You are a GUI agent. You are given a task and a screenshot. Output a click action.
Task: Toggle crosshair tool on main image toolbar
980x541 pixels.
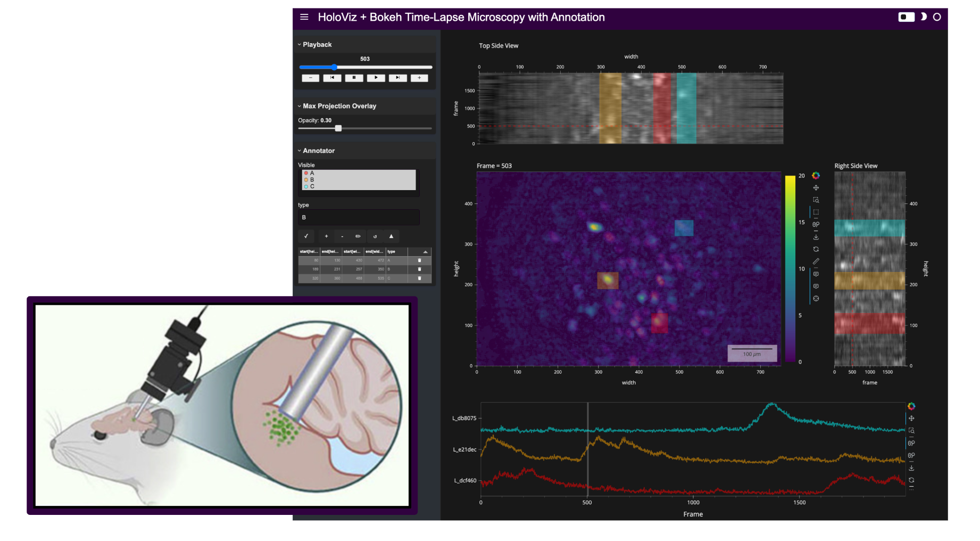[816, 298]
